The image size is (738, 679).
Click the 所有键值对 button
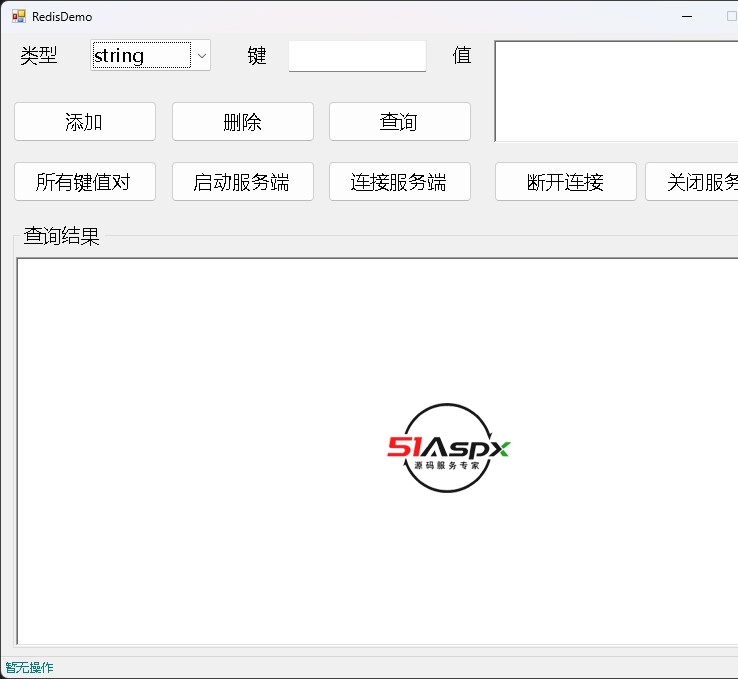(x=85, y=182)
